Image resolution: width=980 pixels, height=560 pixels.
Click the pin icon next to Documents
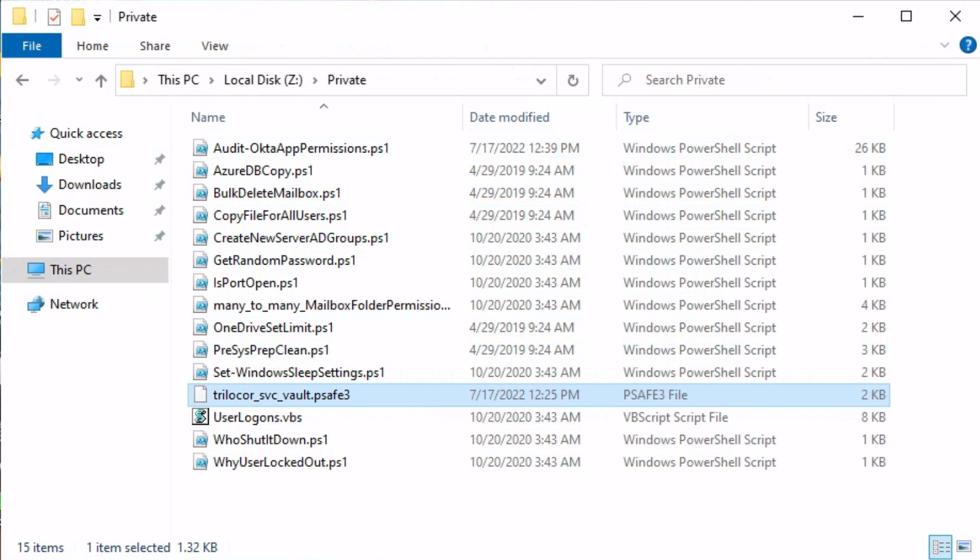(160, 210)
